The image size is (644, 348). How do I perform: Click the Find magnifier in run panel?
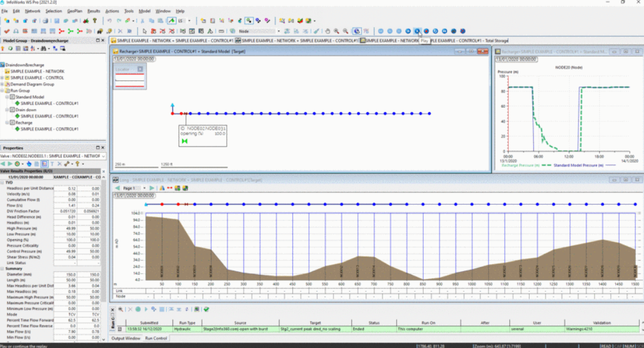click(x=121, y=309)
